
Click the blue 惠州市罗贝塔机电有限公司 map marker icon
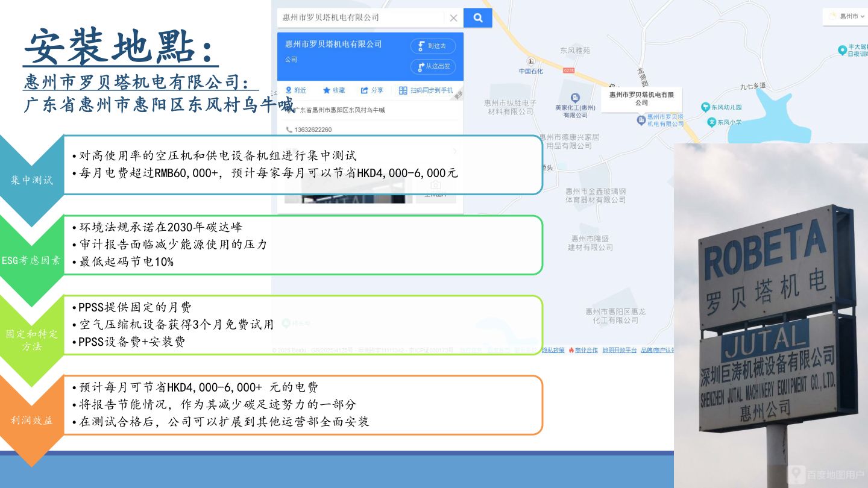click(641, 120)
